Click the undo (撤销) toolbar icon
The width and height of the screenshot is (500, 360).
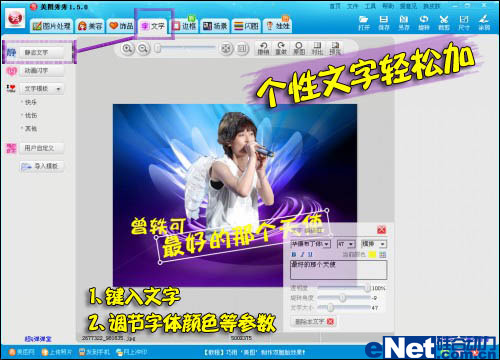(263, 48)
